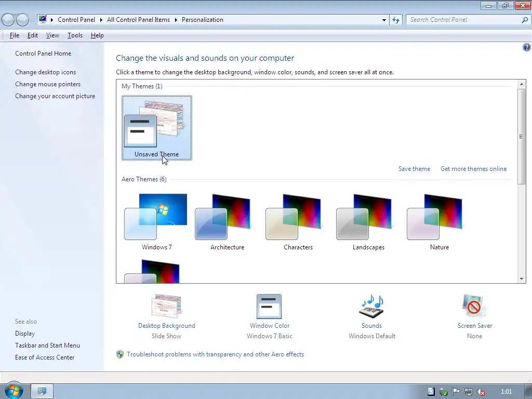The image size is (532, 399).
Task: Expand the address bar history dropdown
Action: [x=384, y=20]
